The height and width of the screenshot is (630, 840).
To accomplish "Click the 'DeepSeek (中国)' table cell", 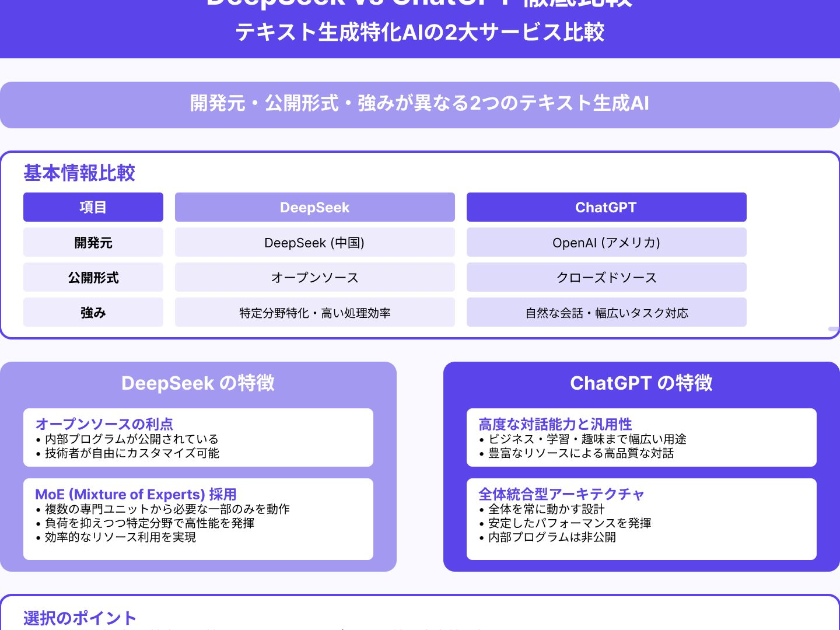I will 315,242.
